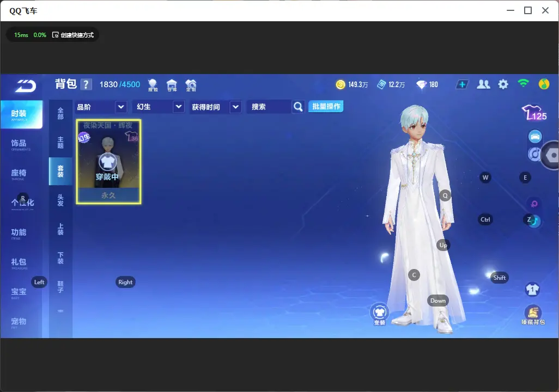Click the blue music note icon

click(x=535, y=221)
